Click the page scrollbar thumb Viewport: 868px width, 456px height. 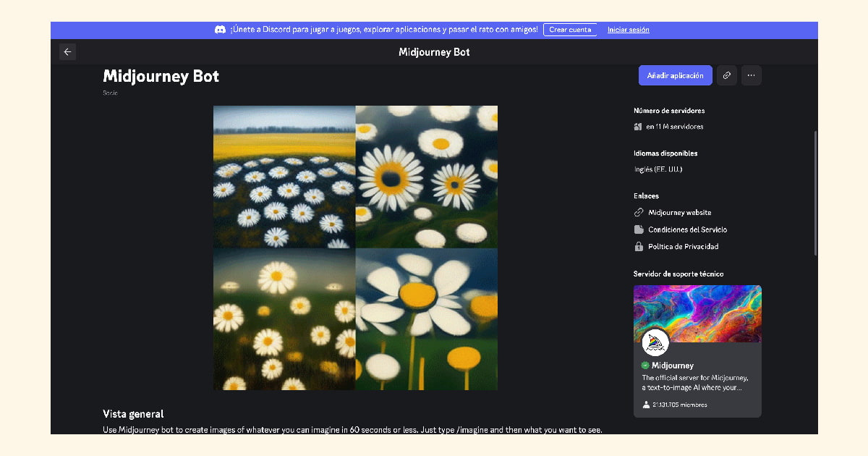pos(815,192)
